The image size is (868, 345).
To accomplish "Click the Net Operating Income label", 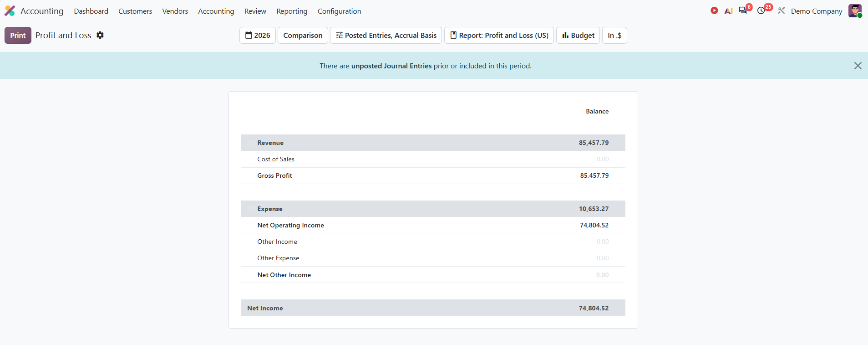I will (290, 225).
